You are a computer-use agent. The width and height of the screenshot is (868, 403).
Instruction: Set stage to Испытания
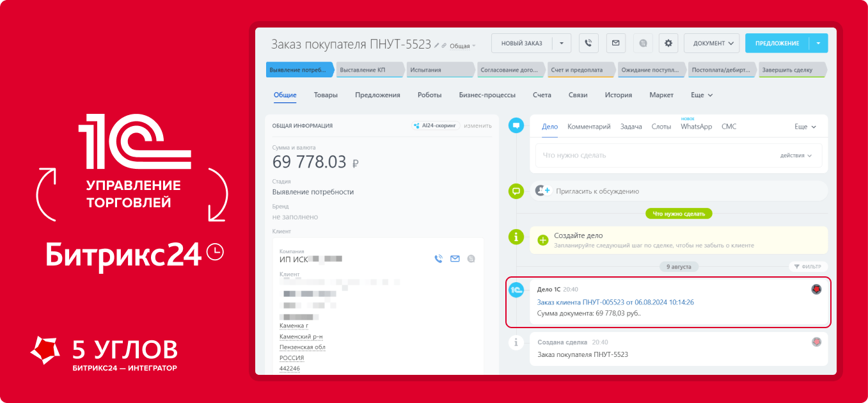coord(441,70)
